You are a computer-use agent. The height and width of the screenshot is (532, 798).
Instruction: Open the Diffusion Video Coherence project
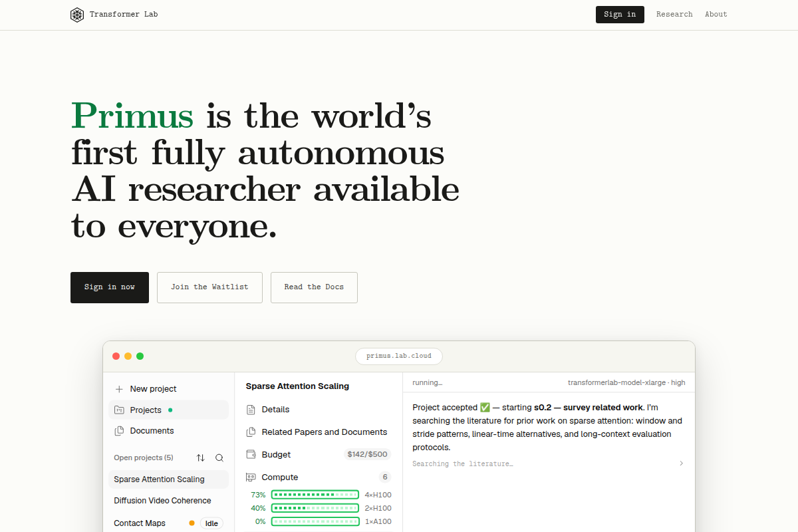pos(168,501)
